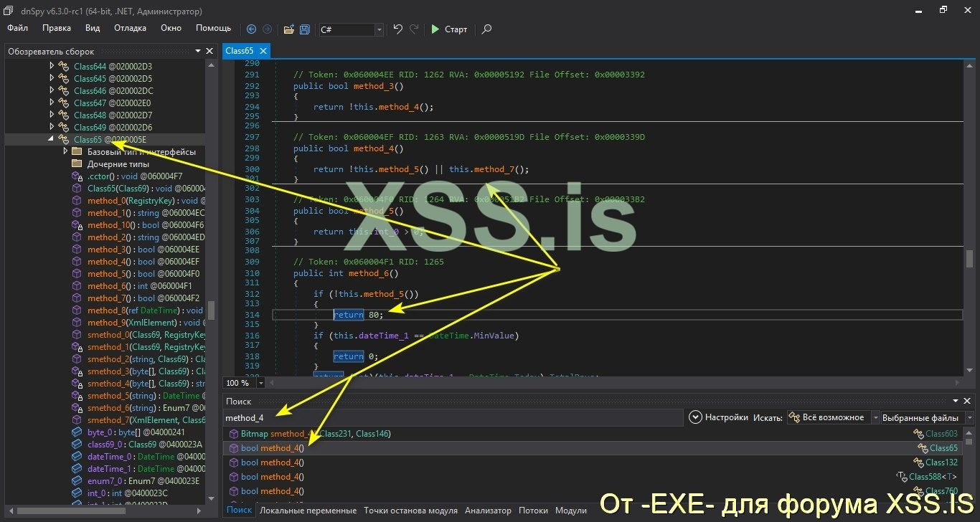Click the dateTime_0 field icon in the tree
The width and height of the screenshot is (980, 522).
point(77,457)
